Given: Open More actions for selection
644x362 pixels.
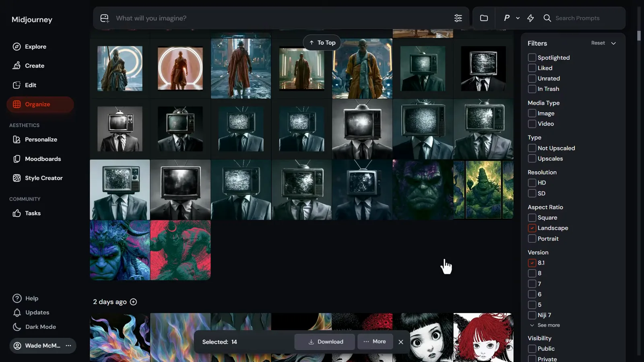Looking at the screenshot, I should click(375, 341).
